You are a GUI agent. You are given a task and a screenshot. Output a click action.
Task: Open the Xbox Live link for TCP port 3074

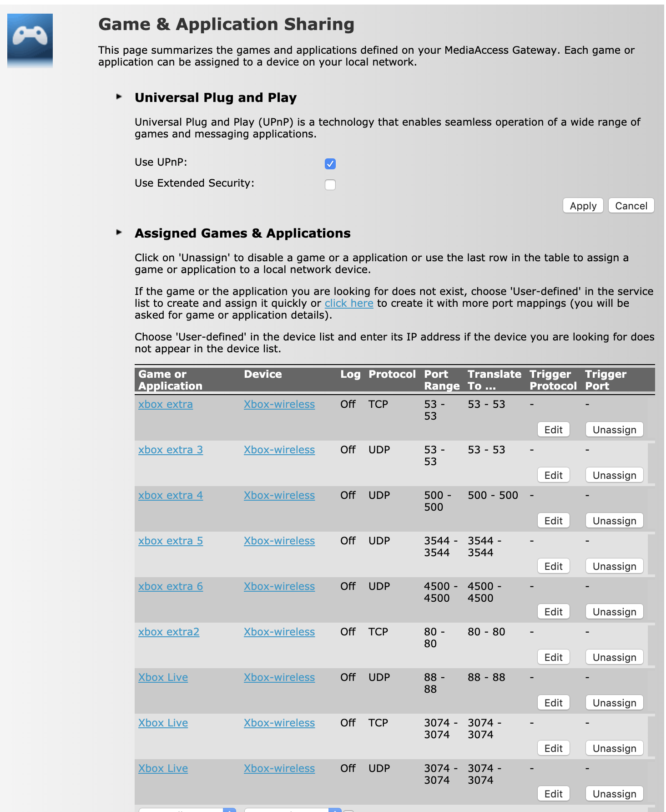coord(163,723)
